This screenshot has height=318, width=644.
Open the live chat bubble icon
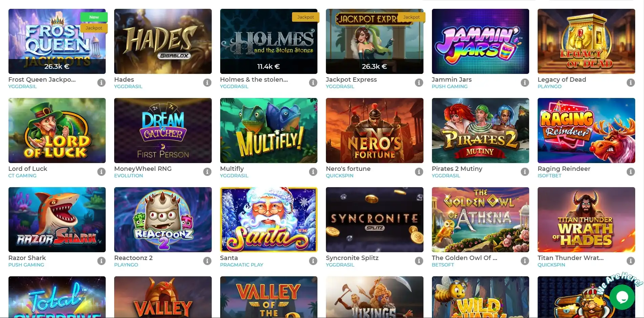[622, 297]
